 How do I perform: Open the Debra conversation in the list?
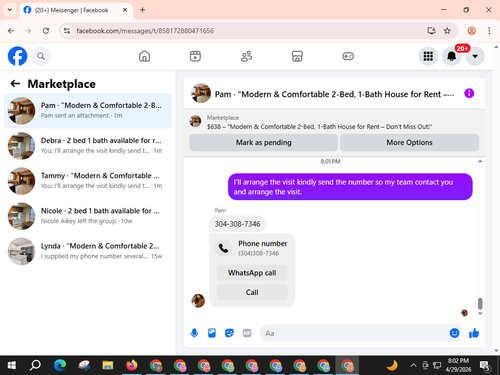88,146
